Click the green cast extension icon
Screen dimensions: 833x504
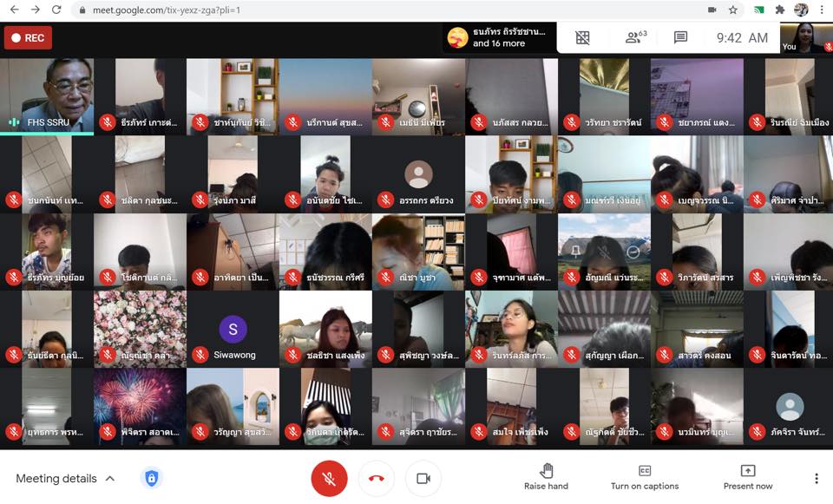758,10
